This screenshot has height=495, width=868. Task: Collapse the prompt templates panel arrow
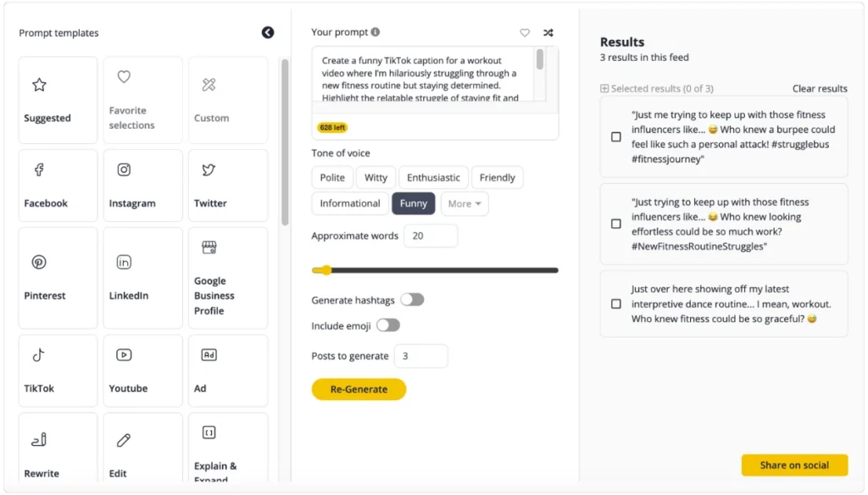tap(268, 33)
